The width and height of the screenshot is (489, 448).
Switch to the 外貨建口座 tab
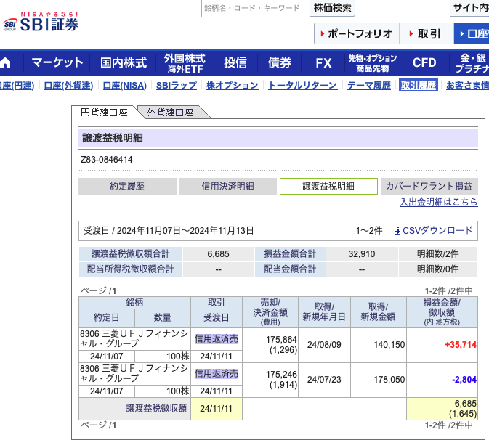171,113
